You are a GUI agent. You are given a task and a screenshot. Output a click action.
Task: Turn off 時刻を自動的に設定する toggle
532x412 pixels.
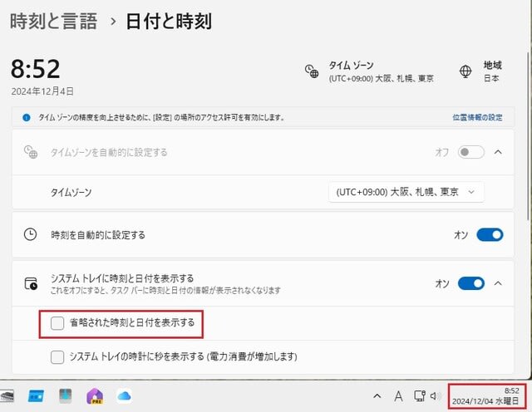click(490, 234)
